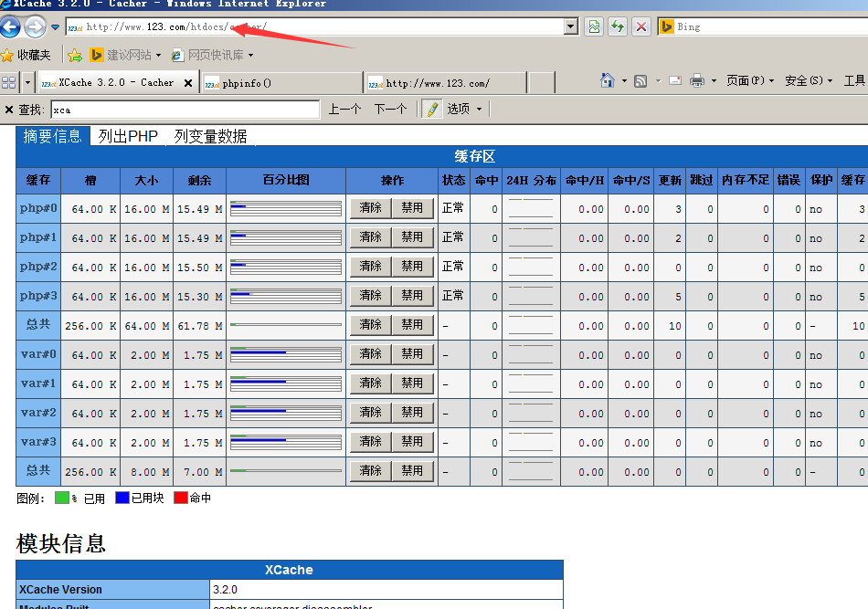Click 禁用 in the last 总共 row

point(412,471)
